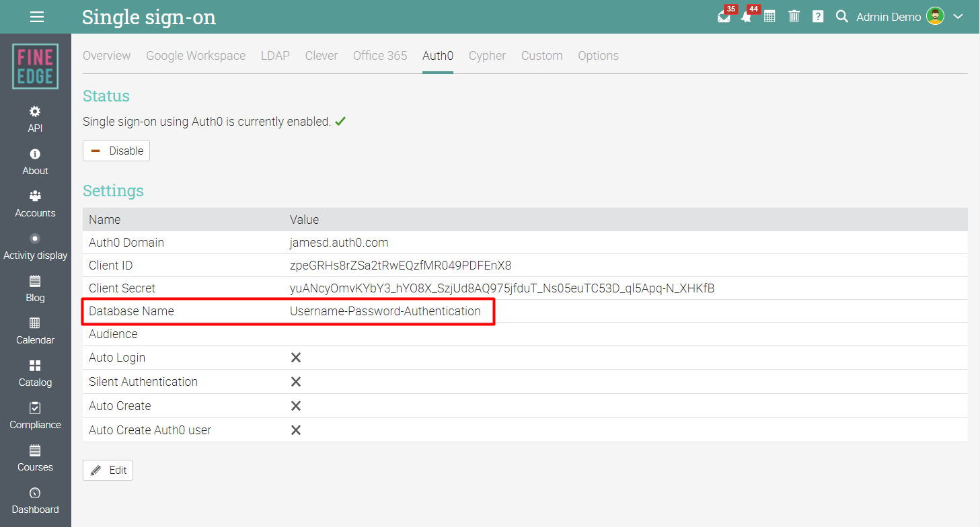Click the Auto Login X mark
The width and height of the screenshot is (980, 527).
click(295, 358)
